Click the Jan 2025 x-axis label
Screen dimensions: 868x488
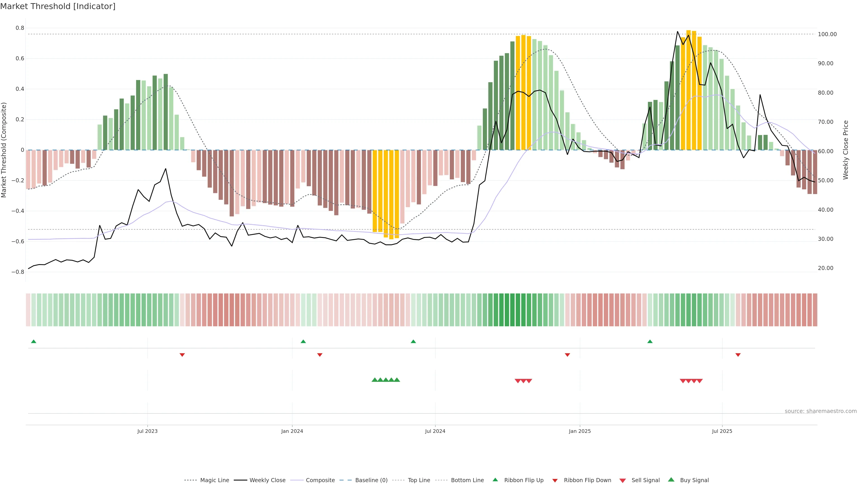tap(580, 431)
